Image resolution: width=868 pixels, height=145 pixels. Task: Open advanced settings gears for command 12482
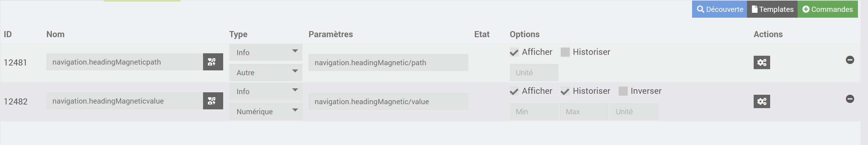pyautogui.click(x=762, y=102)
